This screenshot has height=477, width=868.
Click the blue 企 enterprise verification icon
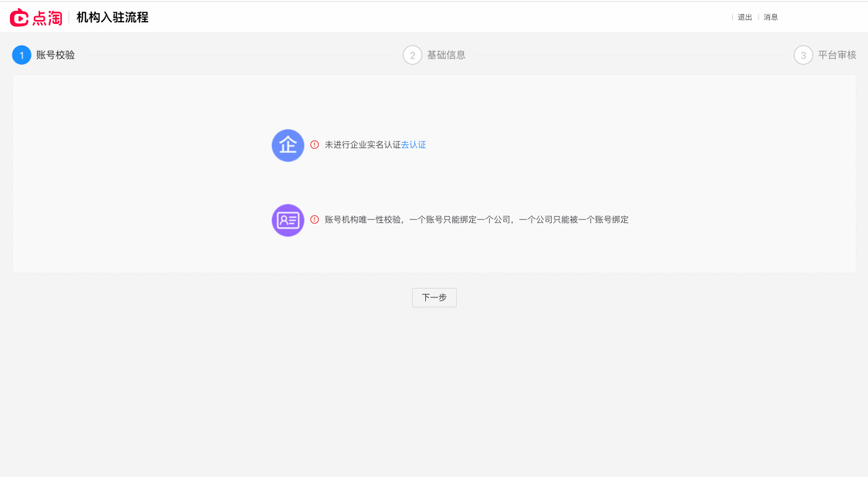288,145
